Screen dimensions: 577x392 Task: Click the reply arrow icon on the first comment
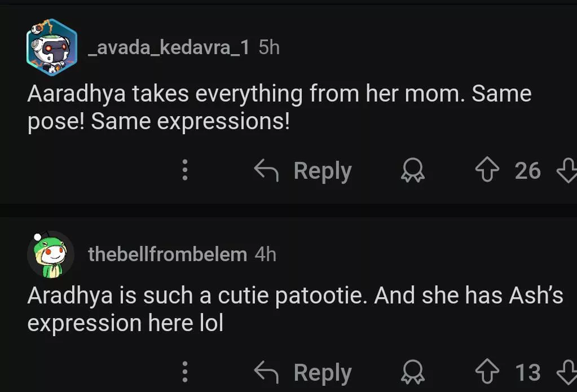click(267, 170)
